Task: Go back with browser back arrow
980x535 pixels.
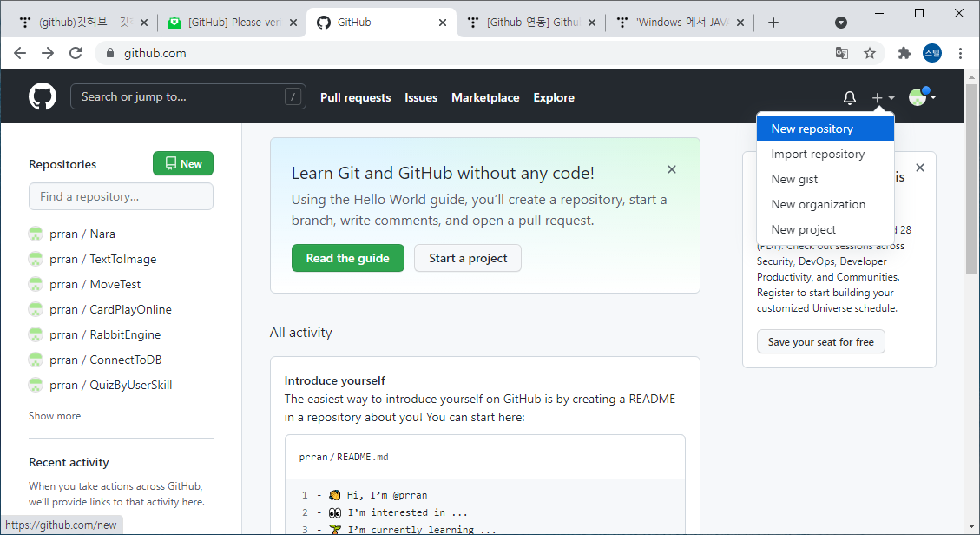Action: coord(20,53)
